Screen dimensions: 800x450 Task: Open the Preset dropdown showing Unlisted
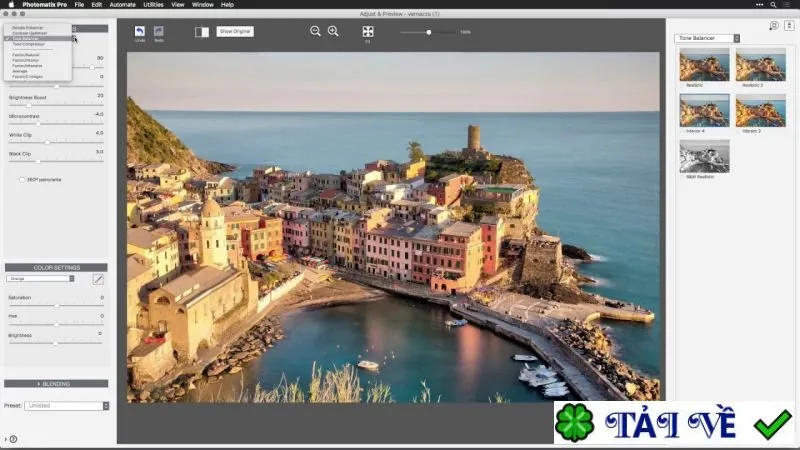[67, 406]
